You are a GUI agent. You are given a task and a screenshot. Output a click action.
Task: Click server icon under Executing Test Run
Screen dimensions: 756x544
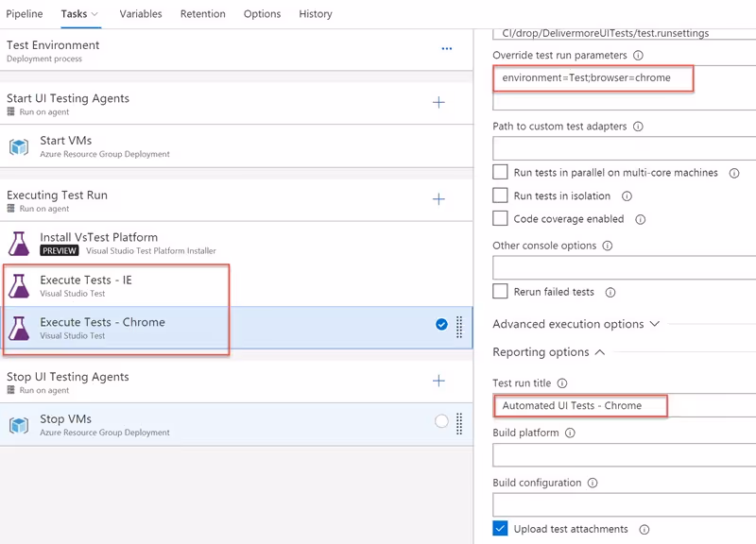pyautogui.click(x=10, y=209)
